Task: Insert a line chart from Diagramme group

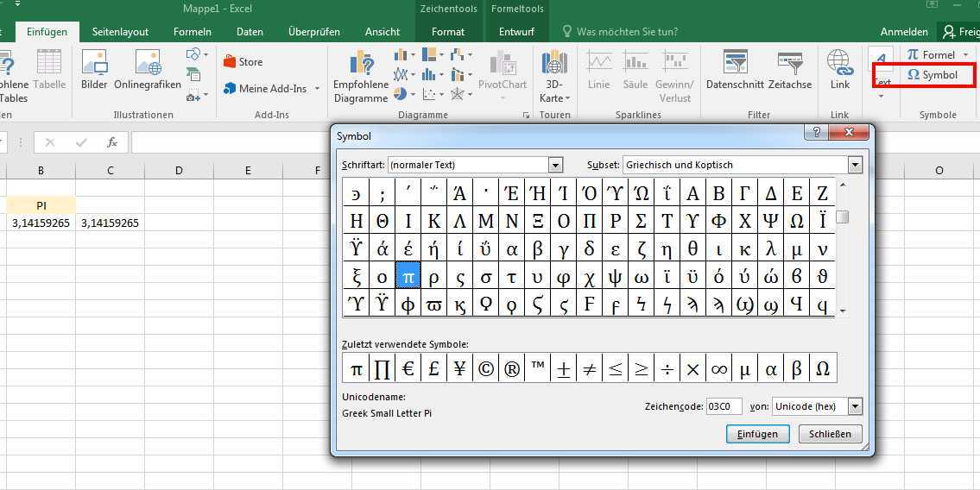Action: point(401,75)
